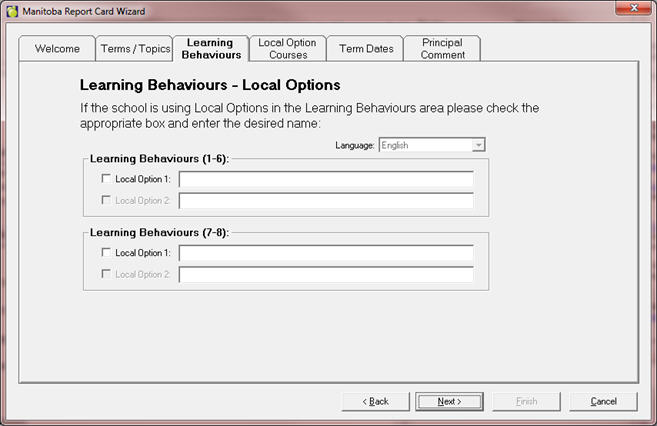Switch to the Principal Comment tab
Screen dimensions: 657x426
pos(442,49)
